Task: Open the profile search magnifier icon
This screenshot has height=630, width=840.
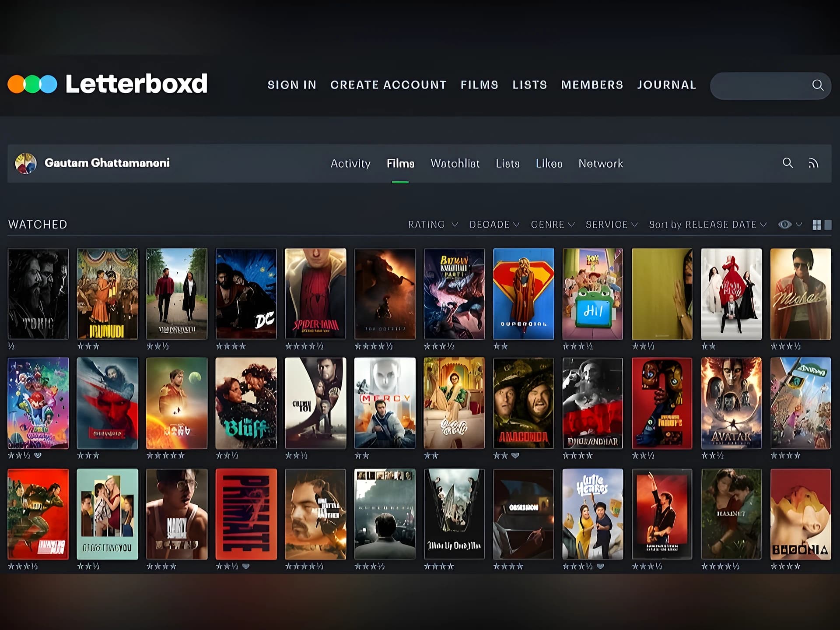Action: pyautogui.click(x=787, y=163)
